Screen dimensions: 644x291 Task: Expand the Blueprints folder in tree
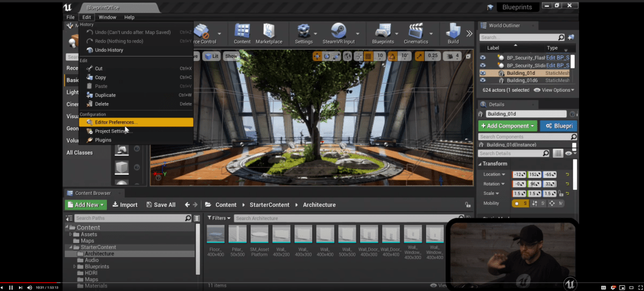[75, 266]
